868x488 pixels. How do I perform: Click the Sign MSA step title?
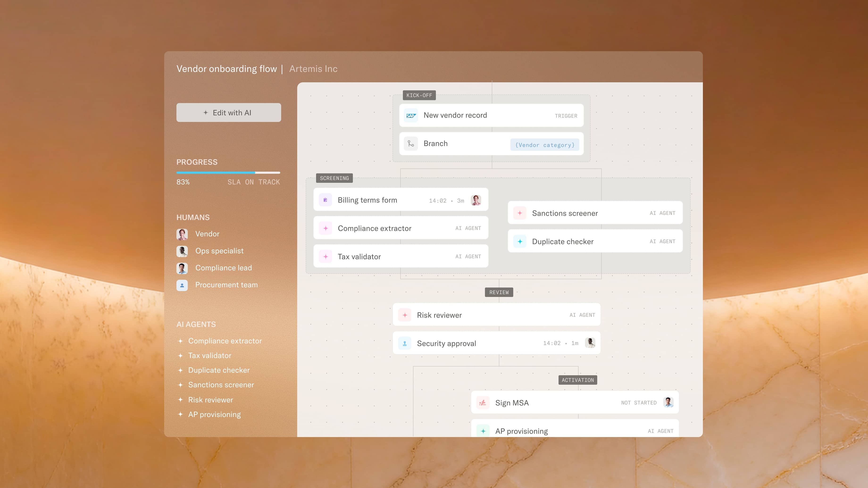pos(512,403)
